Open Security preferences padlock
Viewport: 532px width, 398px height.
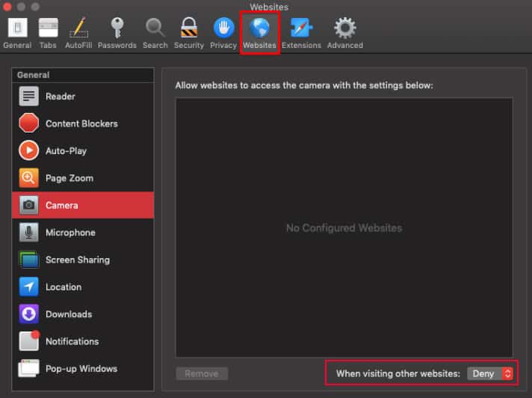point(188,33)
